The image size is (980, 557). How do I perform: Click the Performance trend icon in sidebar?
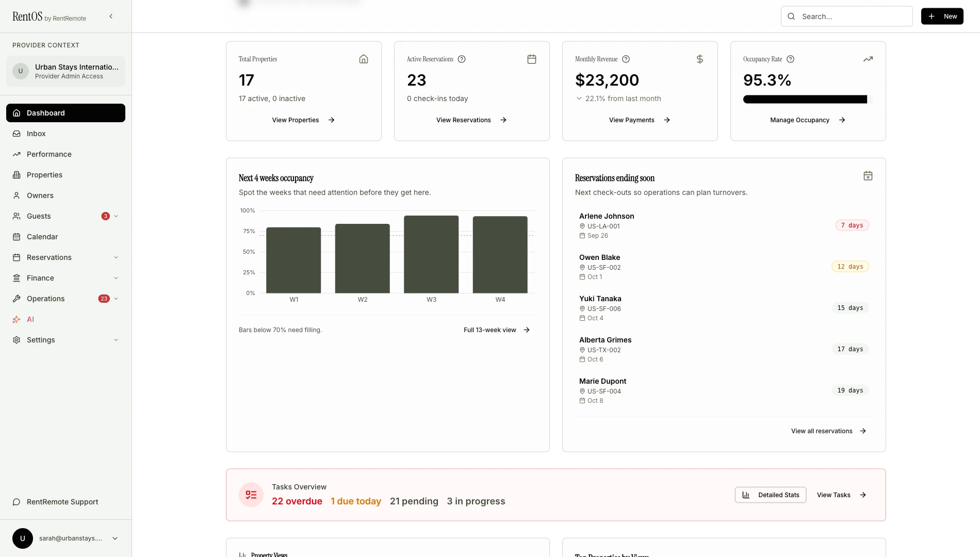[17, 154]
